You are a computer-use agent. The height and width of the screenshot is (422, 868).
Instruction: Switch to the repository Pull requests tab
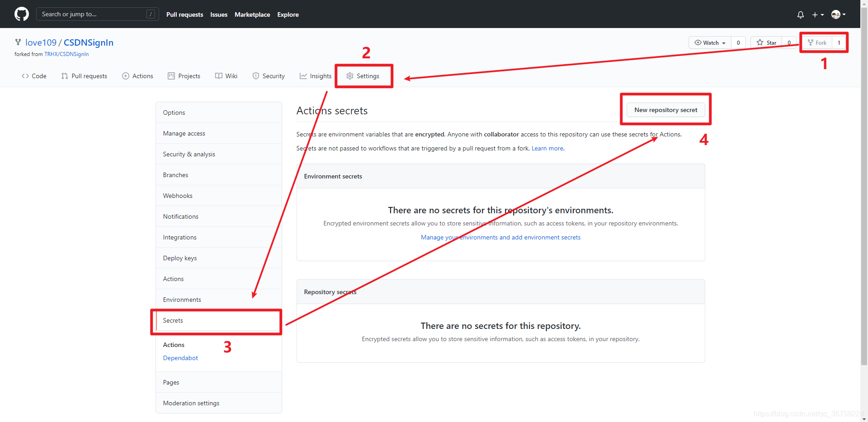84,76
